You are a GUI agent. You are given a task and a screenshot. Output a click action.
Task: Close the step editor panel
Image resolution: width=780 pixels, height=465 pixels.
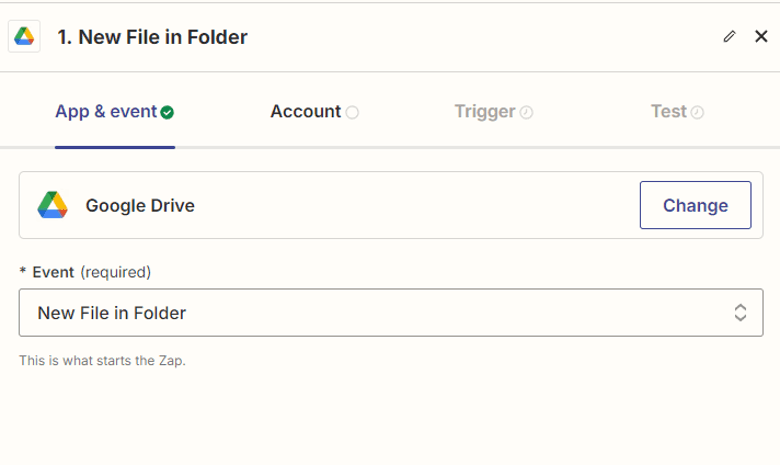click(x=761, y=37)
